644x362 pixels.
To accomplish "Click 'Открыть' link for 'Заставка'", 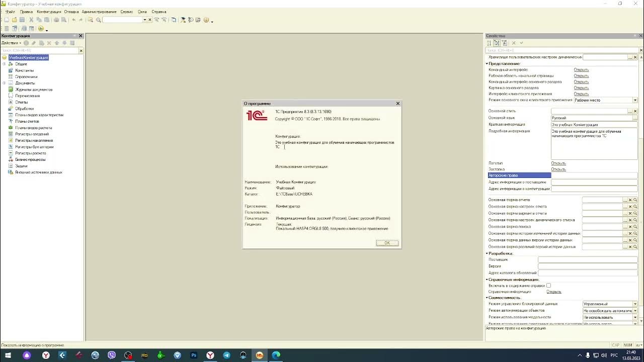I will tap(558, 169).
